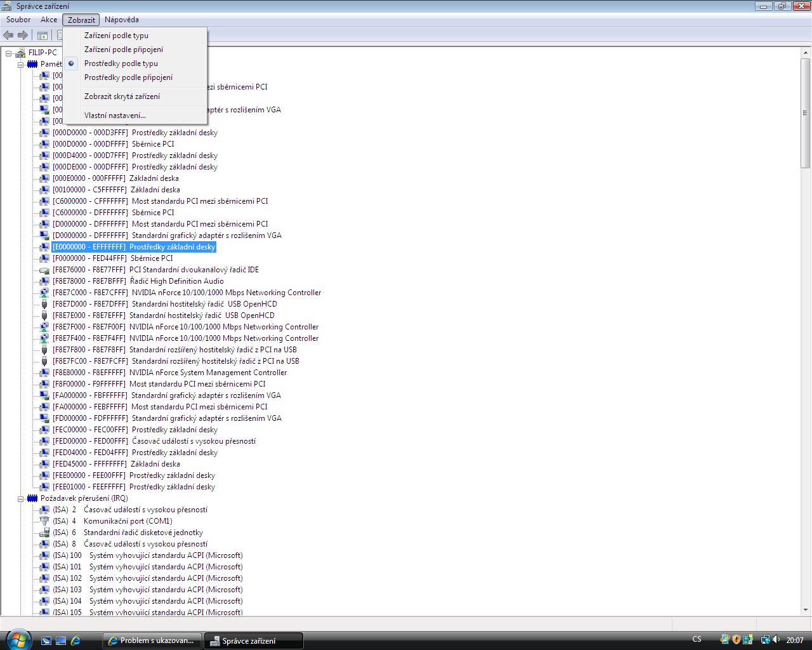Select the [FEE01000 - FEEFFFFF] row
This screenshot has height=650, width=812.
pos(134,487)
